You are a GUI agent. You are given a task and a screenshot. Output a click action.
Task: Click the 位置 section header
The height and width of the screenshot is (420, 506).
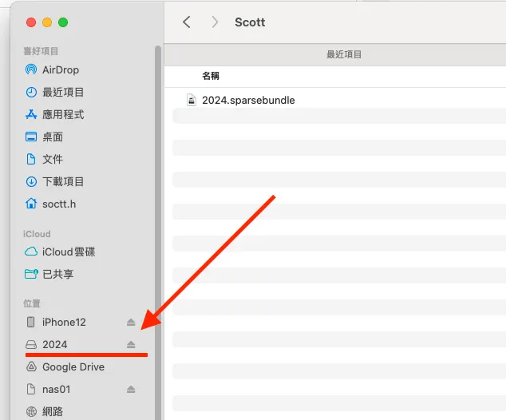(32, 303)
